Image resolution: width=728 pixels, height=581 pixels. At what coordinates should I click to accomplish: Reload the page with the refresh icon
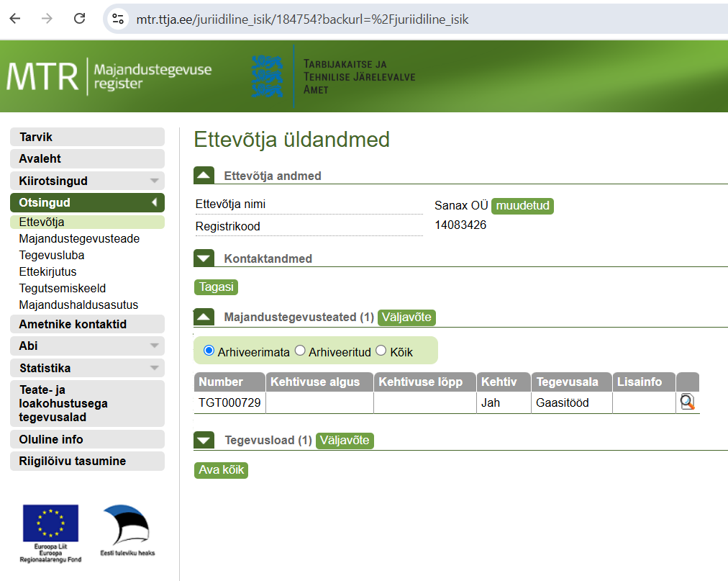point(79,19)
